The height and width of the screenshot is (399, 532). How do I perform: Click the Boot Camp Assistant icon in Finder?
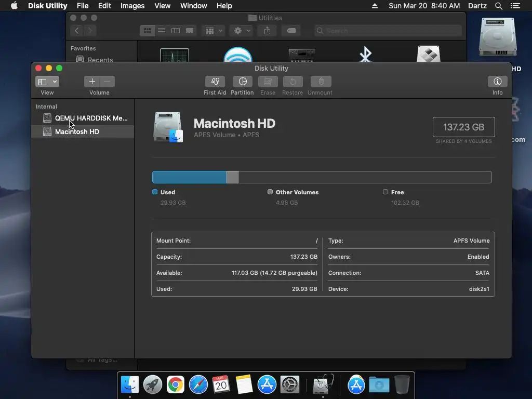[x=429, y=54]
